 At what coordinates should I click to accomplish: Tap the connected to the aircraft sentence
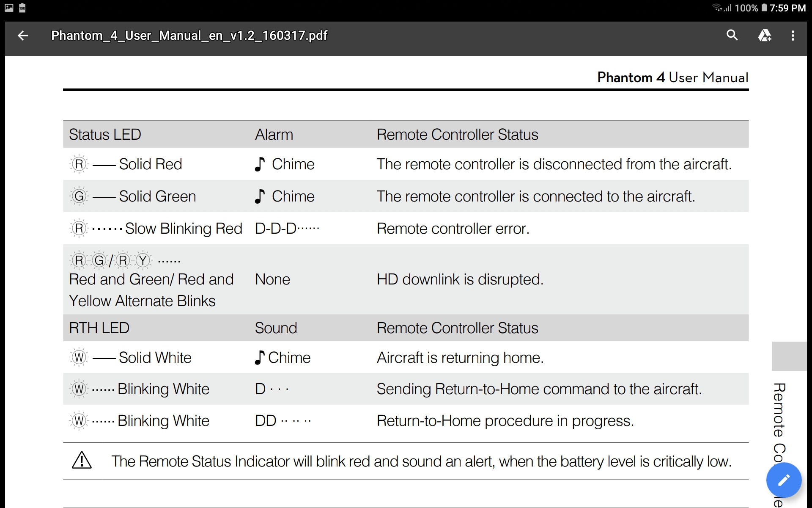pyautogui.click(x=536, y=196)
